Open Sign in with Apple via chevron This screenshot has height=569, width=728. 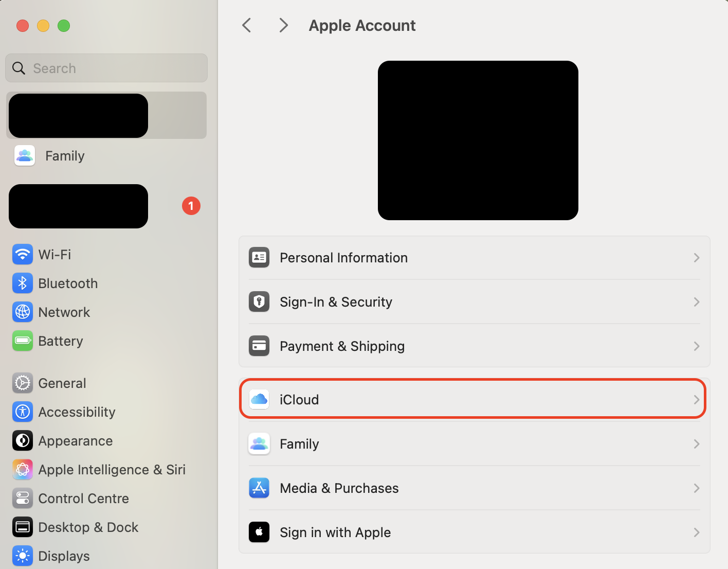pos(697,532)
